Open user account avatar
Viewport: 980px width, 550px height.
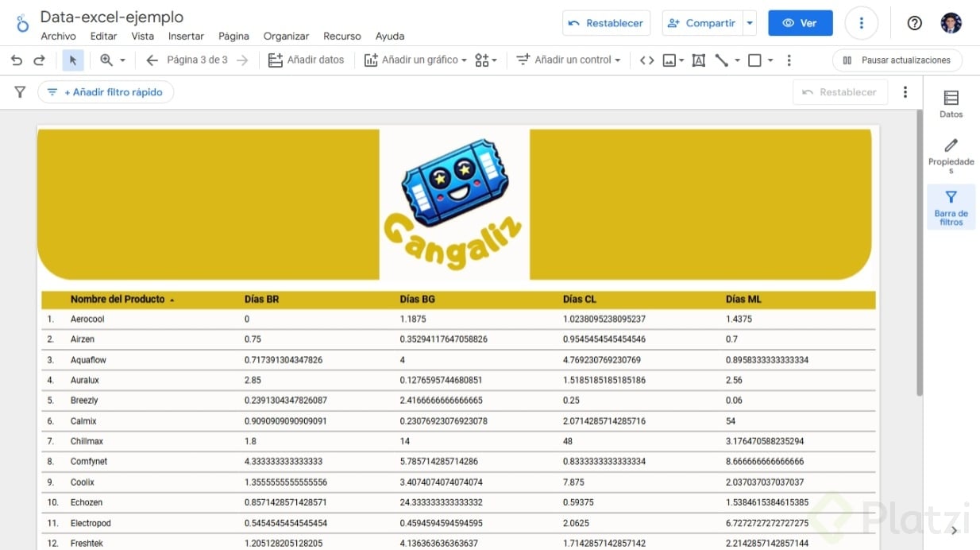(951, 23)
